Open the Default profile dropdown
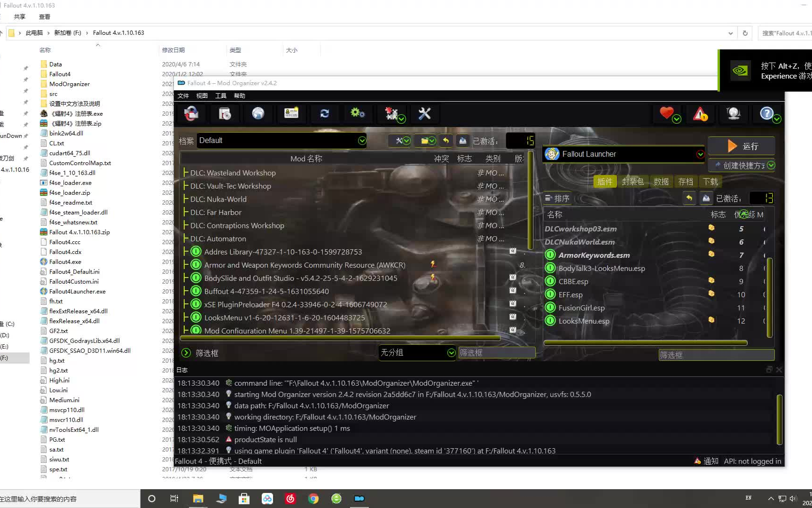The width and height of the screenshot is (812, 508). (282, 141)
